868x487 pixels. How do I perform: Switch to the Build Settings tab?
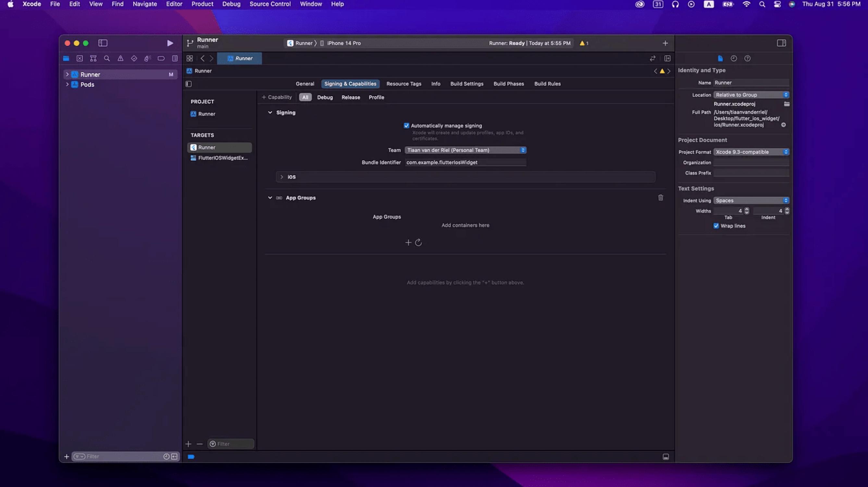pyautogui.click(x=467, y=84)
